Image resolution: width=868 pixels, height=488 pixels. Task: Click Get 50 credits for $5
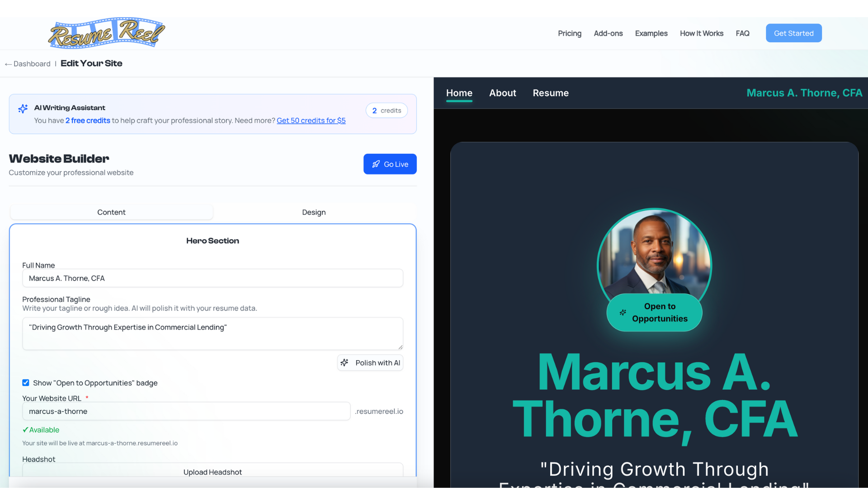point(311,121)
